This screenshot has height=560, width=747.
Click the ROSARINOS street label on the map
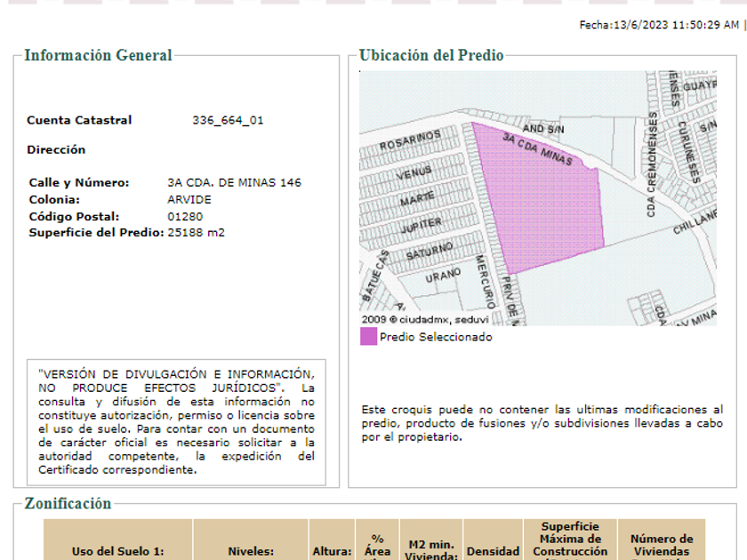(x=410, y=140)
